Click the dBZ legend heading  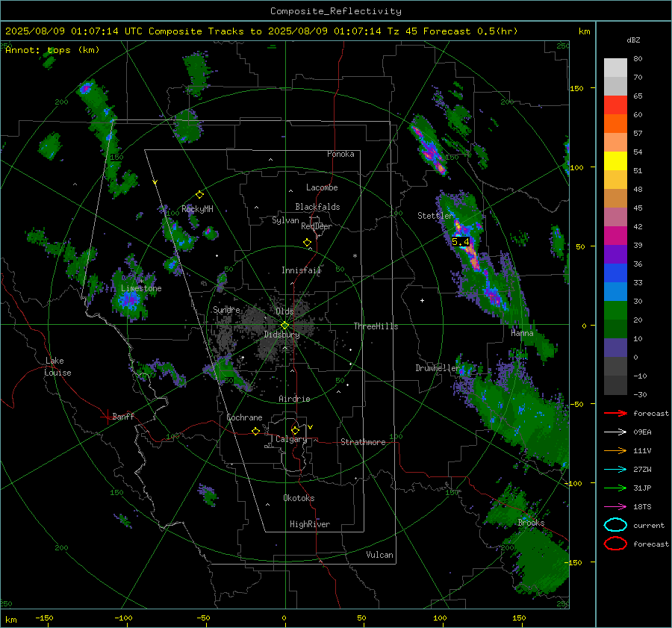point(633,40)
